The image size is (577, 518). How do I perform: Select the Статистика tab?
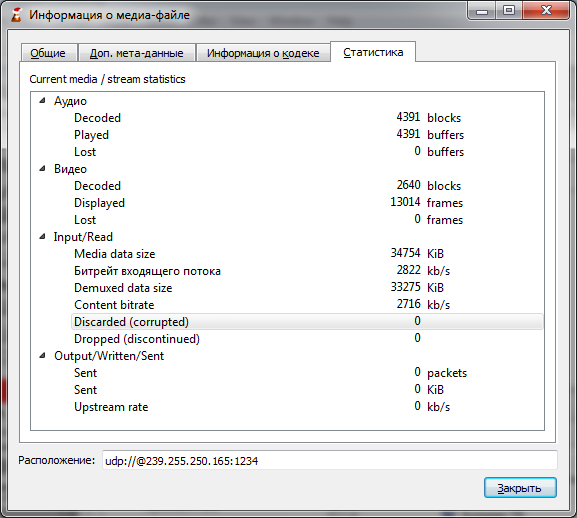373,52
